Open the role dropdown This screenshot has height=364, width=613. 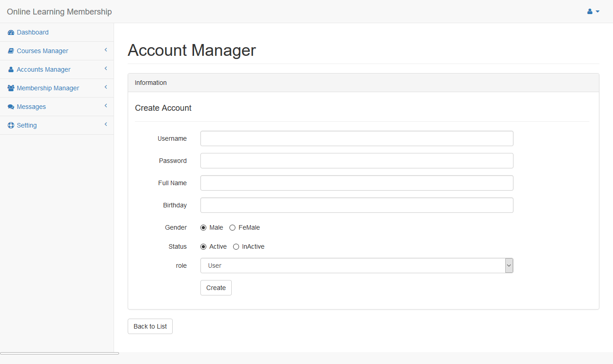(356, 266)
